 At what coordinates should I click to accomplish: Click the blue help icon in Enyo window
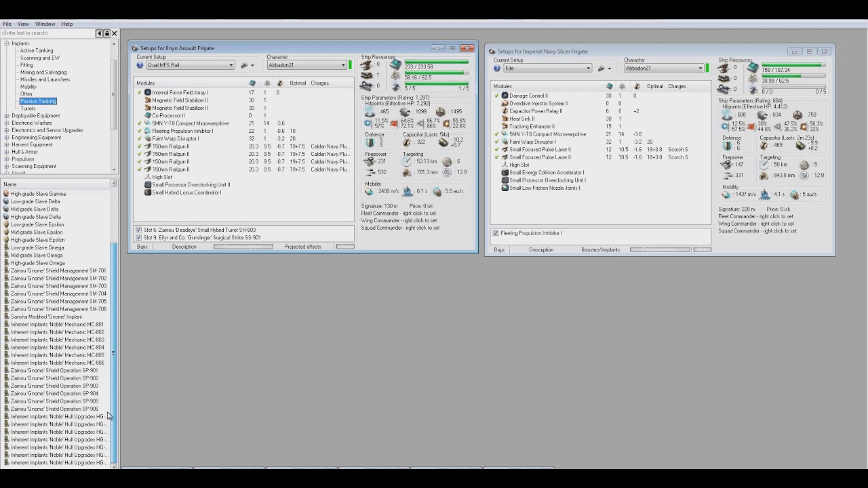[x=140, y=65]
